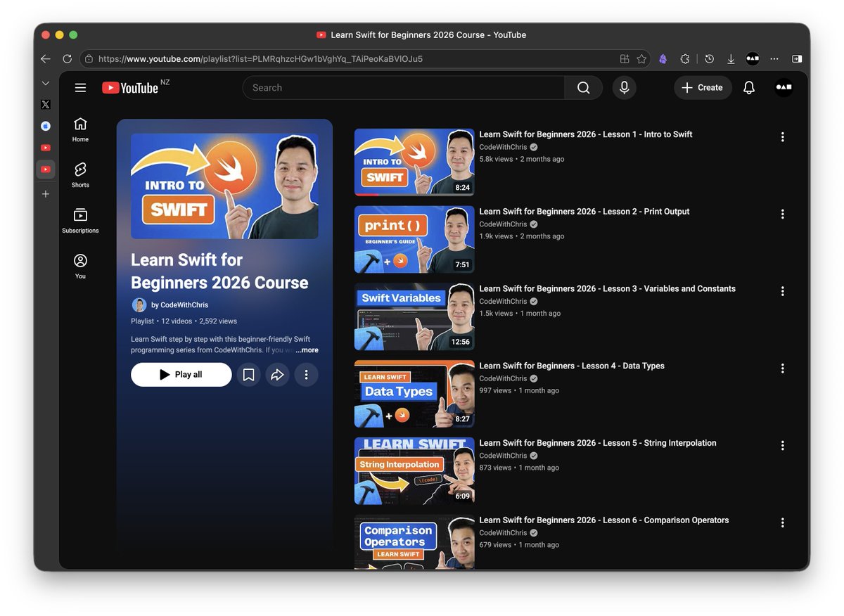This screenshot has height=616, width=844.
Task: Expand playlist description with ...more
Action: [x=307, y=349]
